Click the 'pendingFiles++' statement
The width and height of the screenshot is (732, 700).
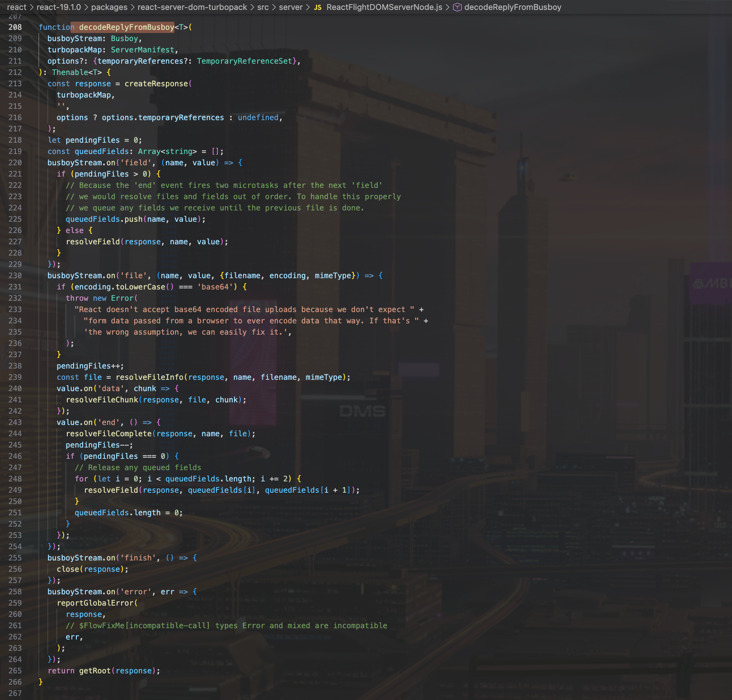pyautogui.click(x=90, y=366)
